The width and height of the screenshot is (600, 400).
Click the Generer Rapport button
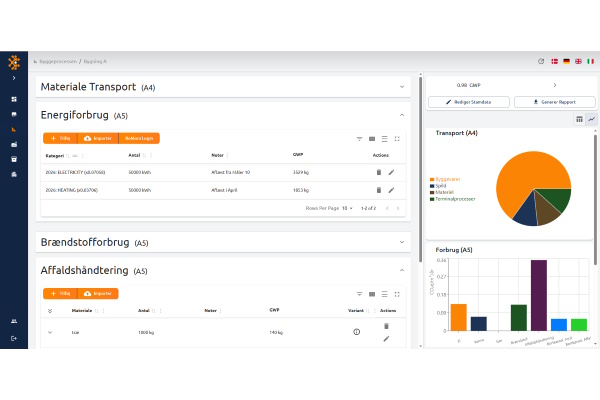tap(555, 102)
